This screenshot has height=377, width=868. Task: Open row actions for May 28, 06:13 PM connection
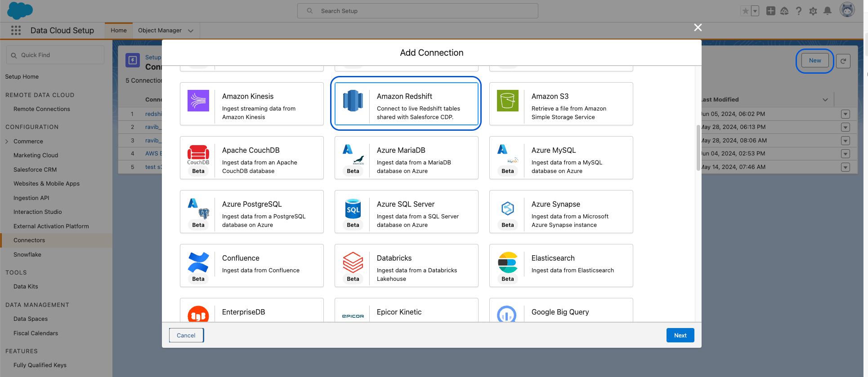click(846, 127)
